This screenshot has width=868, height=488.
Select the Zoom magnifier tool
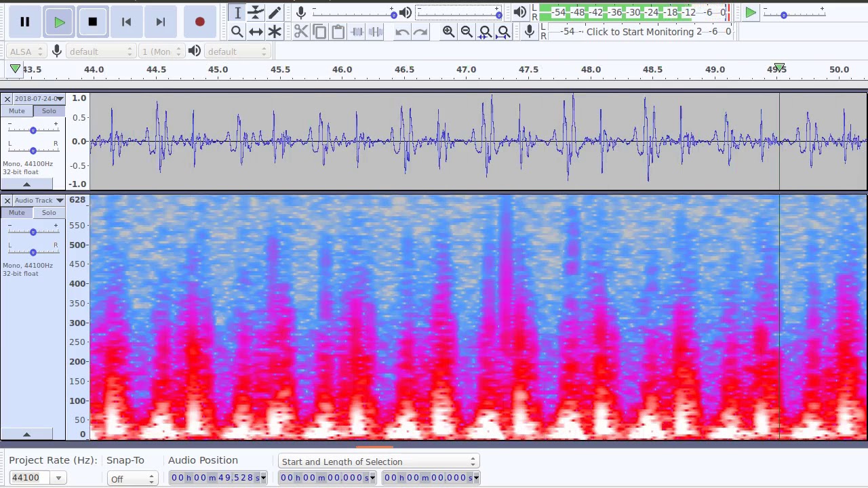tap(237, 31)
